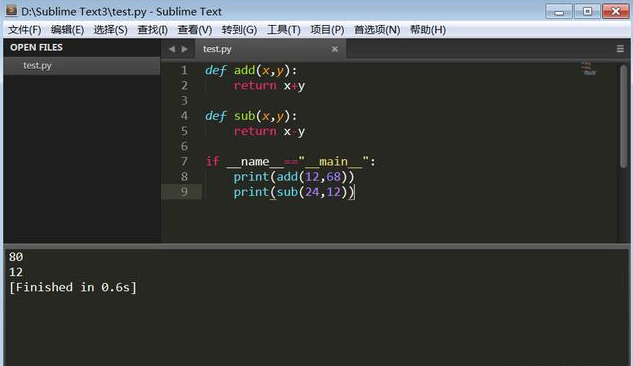This screenshot has height=366, width=633.
Task: Click '[Finished in 0.6s]' build output
Action: 73,287
